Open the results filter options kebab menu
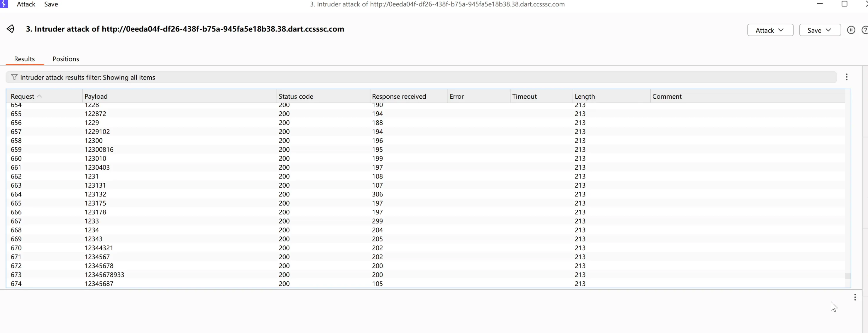Viewport: 868px width, 333px height. 846,77
